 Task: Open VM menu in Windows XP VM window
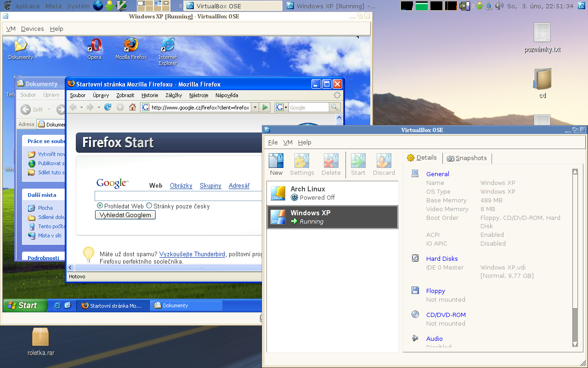11,29
